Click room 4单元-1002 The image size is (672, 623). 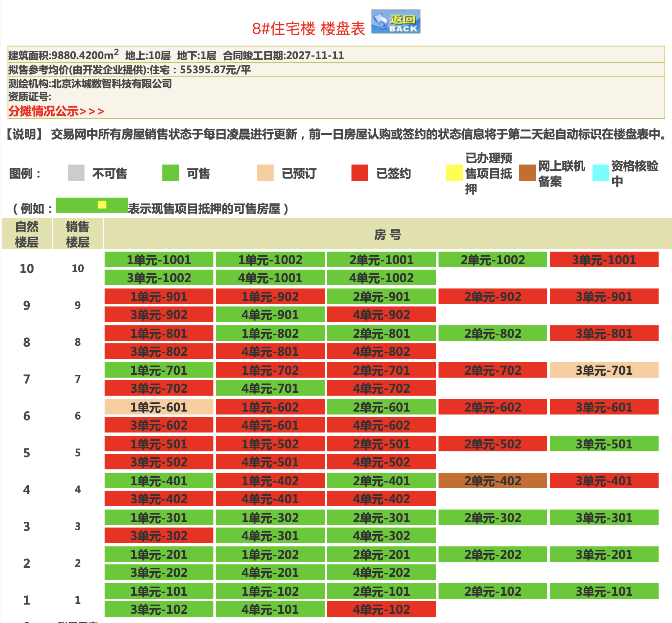381,278
